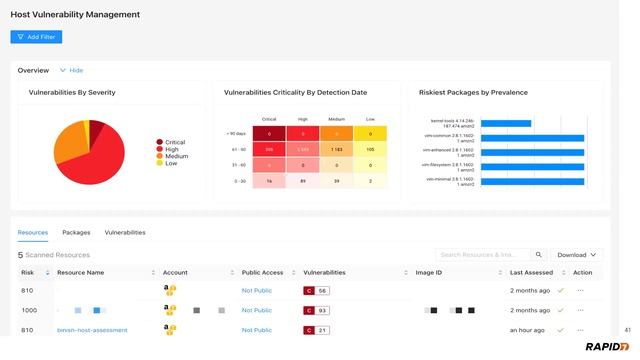640x360 pixels.
Task: Click Not Public in binxn-host-assessment row
Action: coord(257,330)
